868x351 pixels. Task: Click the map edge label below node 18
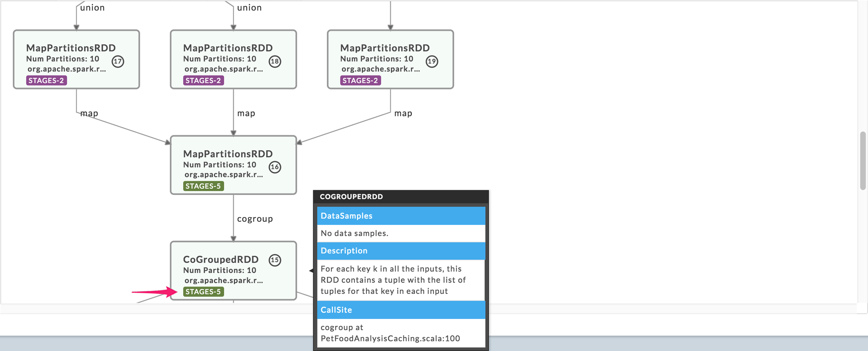pyautogui.click(x=246, y=113)
